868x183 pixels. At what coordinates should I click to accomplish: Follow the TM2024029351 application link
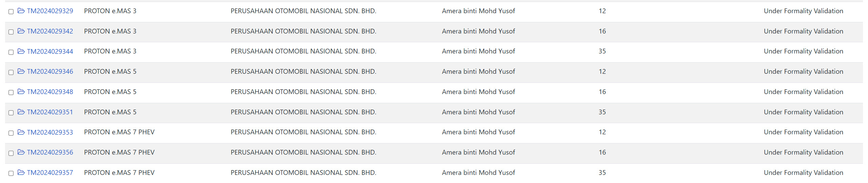click(x=50, y=112)
